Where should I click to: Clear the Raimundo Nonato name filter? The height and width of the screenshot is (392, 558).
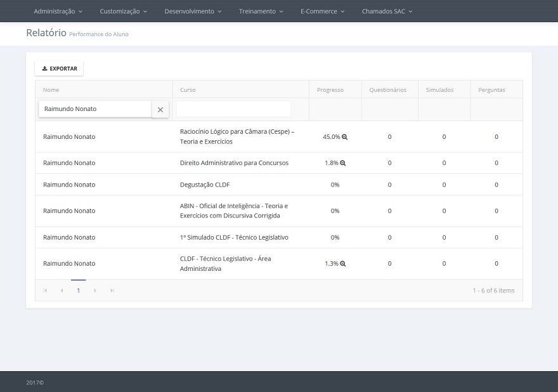[160, 110]
